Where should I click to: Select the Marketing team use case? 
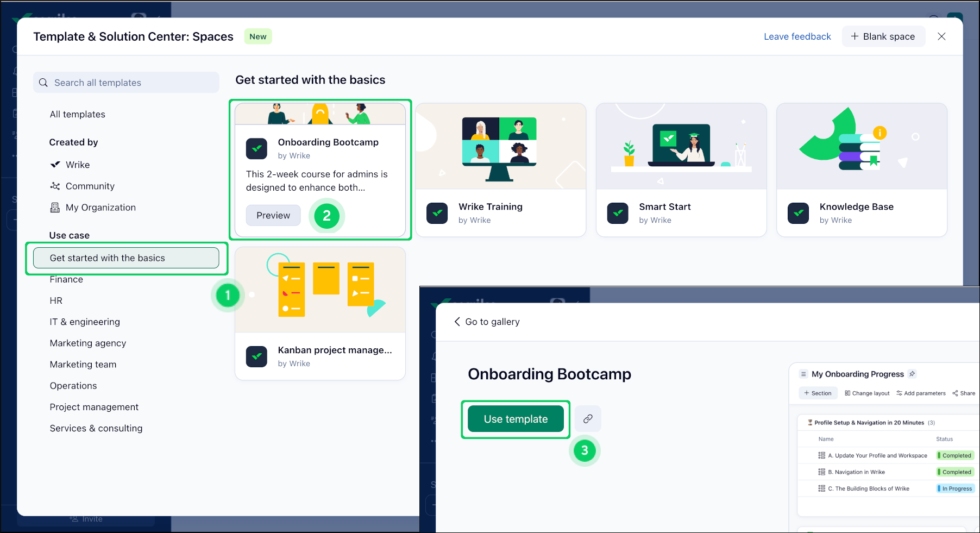83,365
